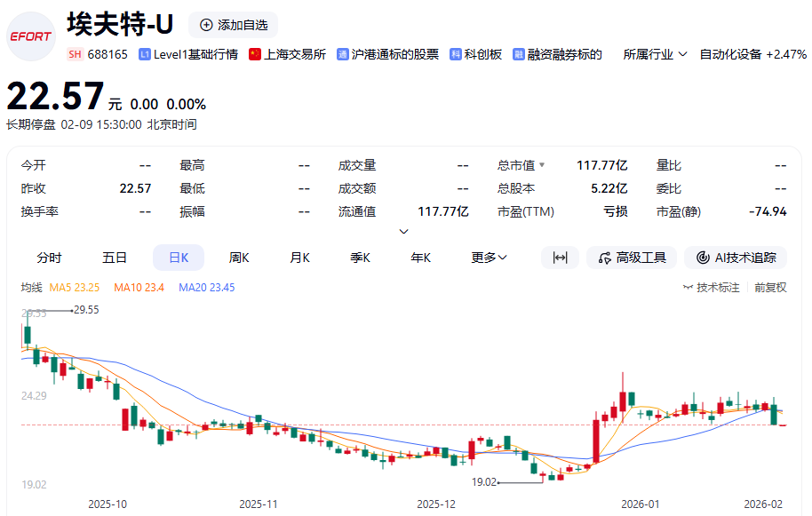
Task: Open the 总市值 dropdown arrow
Action: [542, 165]
